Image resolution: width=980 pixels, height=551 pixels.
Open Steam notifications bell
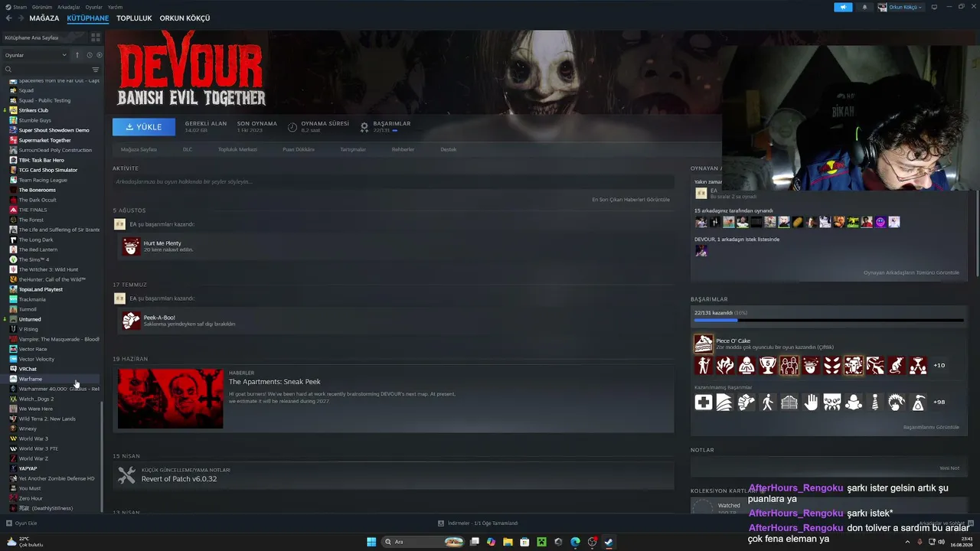[865, 7]
